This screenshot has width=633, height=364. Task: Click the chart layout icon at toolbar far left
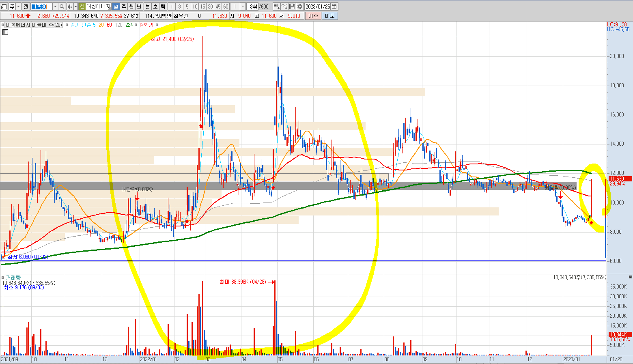[4, 6]
